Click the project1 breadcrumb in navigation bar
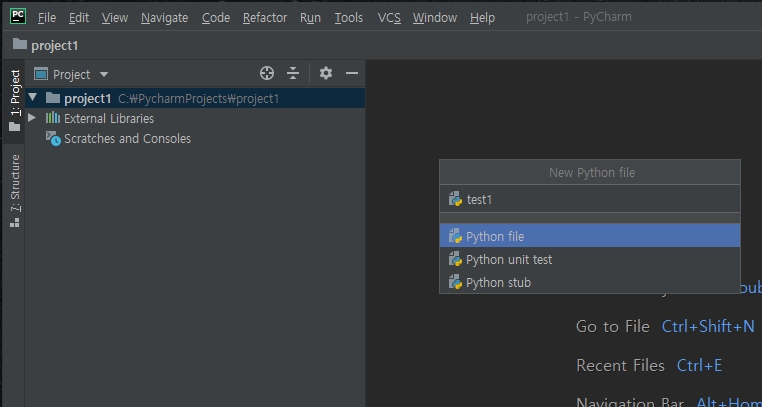The width and height of the screenshot is (762, 407). coord(54,46)
